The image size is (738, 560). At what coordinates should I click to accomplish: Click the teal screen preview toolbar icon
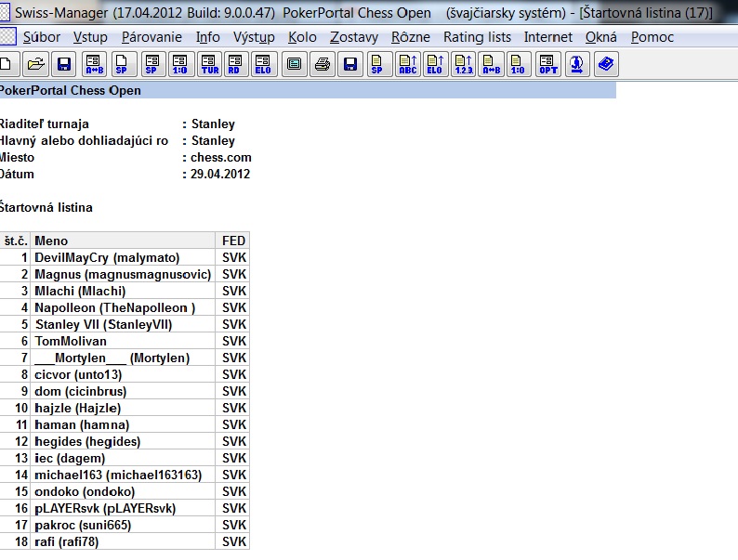coord(294,64)
